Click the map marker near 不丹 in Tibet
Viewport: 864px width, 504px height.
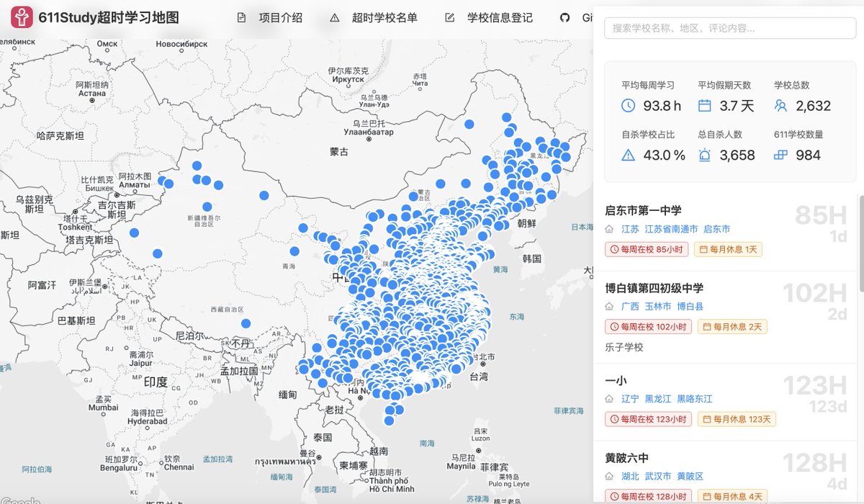pyautogui.click(x=246, y=323)
